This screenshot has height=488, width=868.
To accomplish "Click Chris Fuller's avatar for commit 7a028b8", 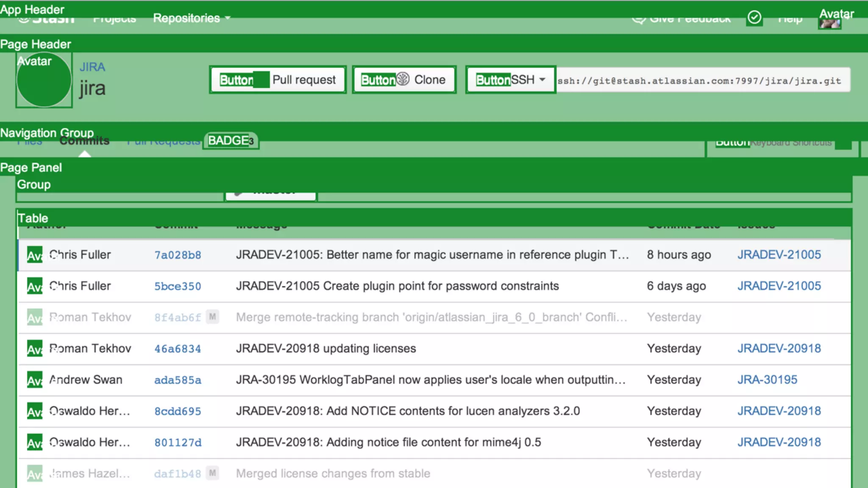I will pyautogui.click(x=34, y=255).
